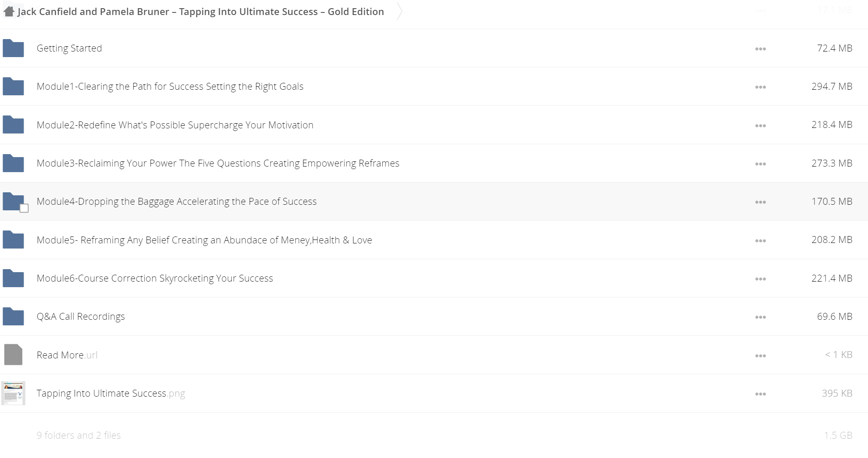The height and width of the screenshot is (458, 868).
Task: Open more actions for Module1 folder
Action: coord(760,87)
